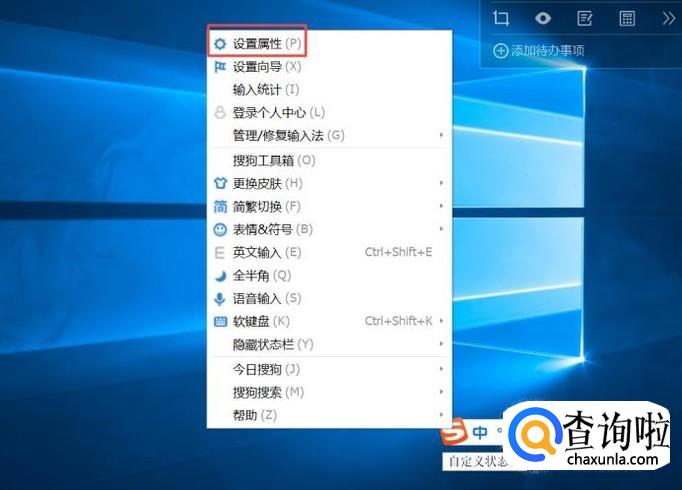
Task: Expand submenu arrow of 更换皮肤
Action: [x=441, y=183]
